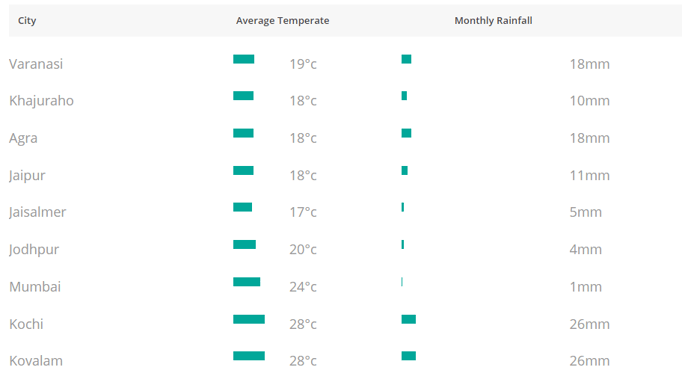688x382 pixels.
Task: Choose the Jodhpur city name
Action: (34, 250)
